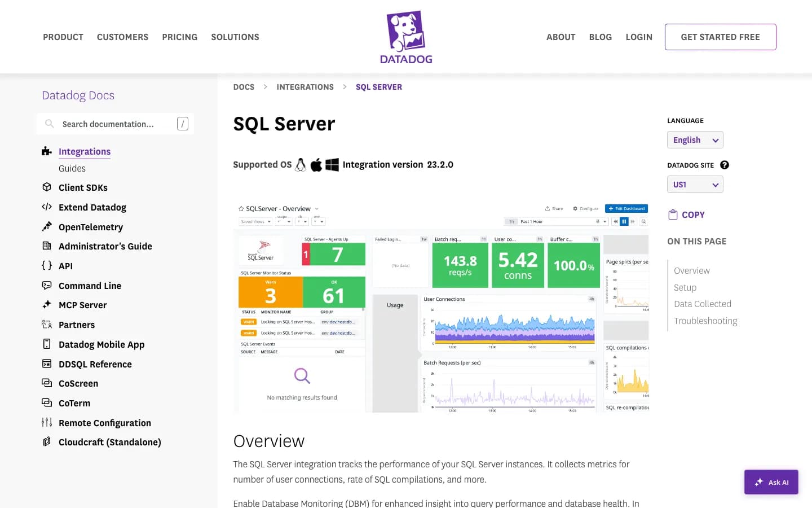The image size is (812, 508).
Task: Click the Administrator's Guide building icon
Action: point(47,246)
